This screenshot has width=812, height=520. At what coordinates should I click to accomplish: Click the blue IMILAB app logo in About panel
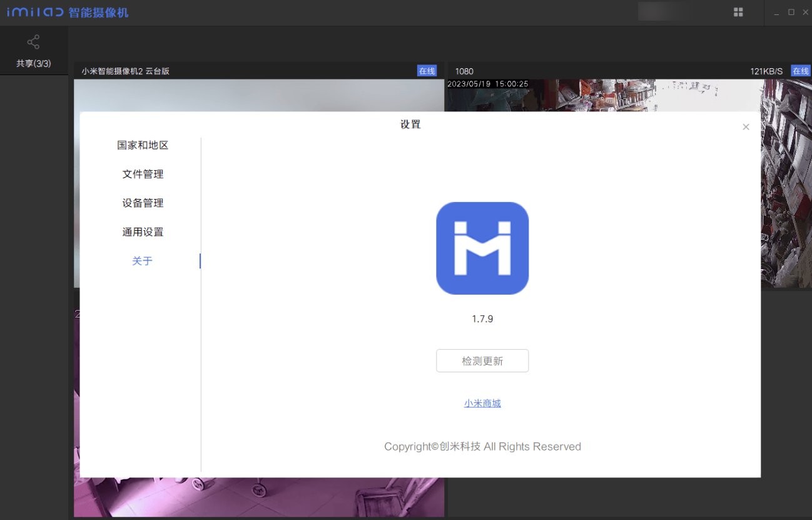[x=482, y=247]
